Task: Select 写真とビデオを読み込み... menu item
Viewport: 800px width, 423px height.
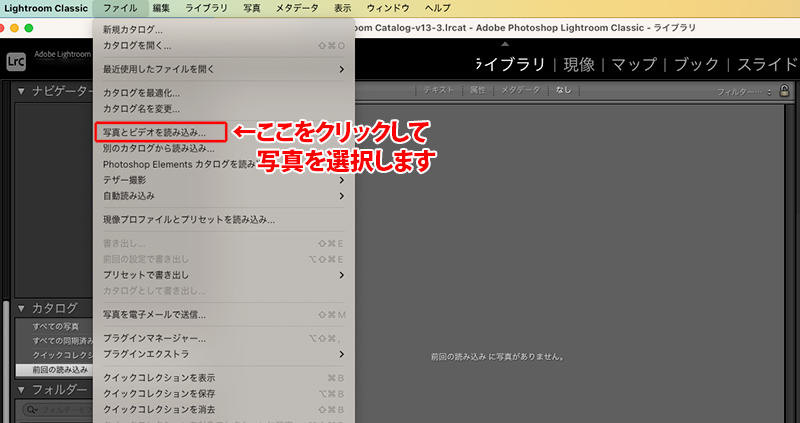Action: click(x=160, y=133)
